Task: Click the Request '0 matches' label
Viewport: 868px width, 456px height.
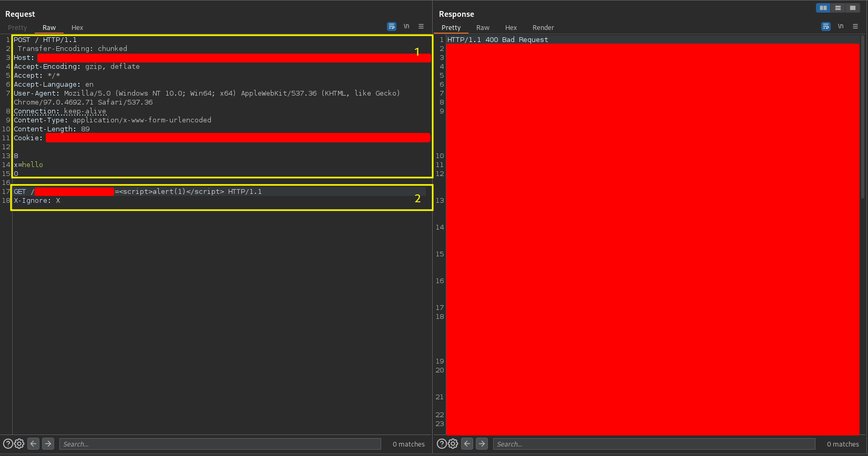Action: (409, 444)
